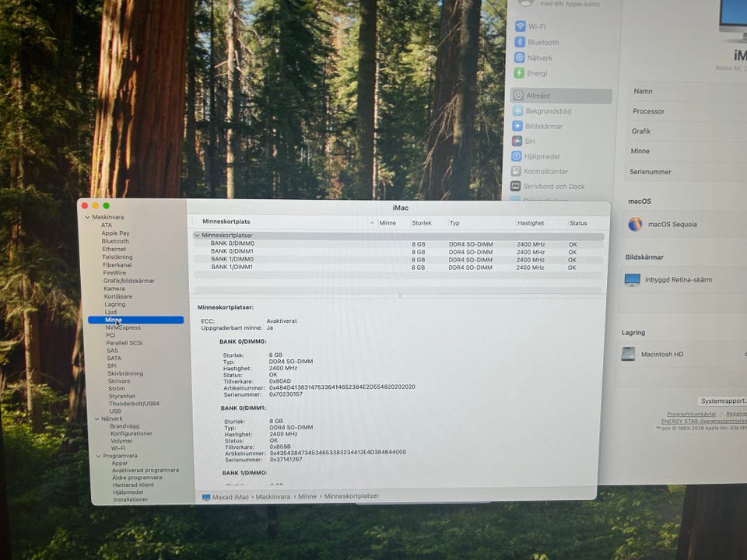The image size is (747, 560).
Task: Select NVMExpress in the hardware tree
Action: point(123,327)
